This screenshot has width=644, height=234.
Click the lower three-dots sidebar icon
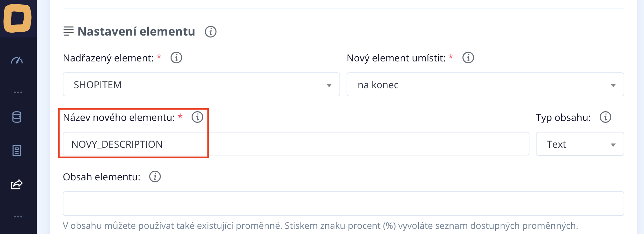pyautogui.click(x=18, y=217)
